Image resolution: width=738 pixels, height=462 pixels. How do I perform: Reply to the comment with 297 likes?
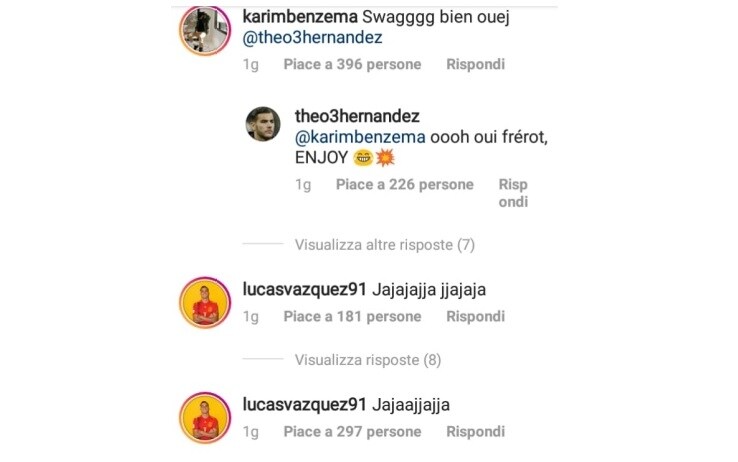[475, 432]
